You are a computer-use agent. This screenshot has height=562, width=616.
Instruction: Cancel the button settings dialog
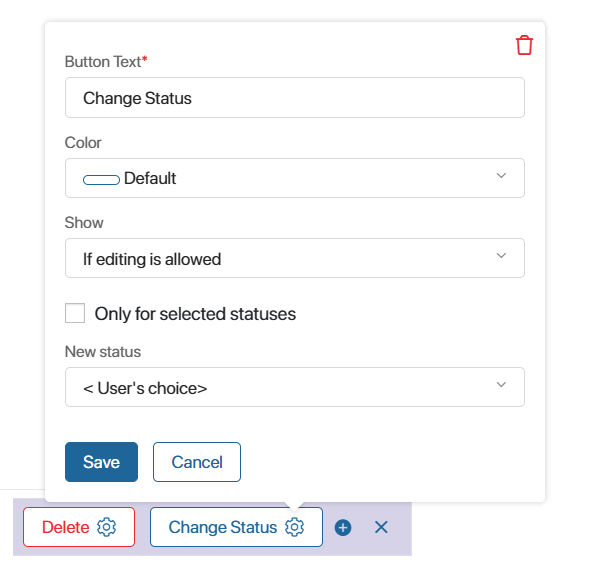click(197, 462)
